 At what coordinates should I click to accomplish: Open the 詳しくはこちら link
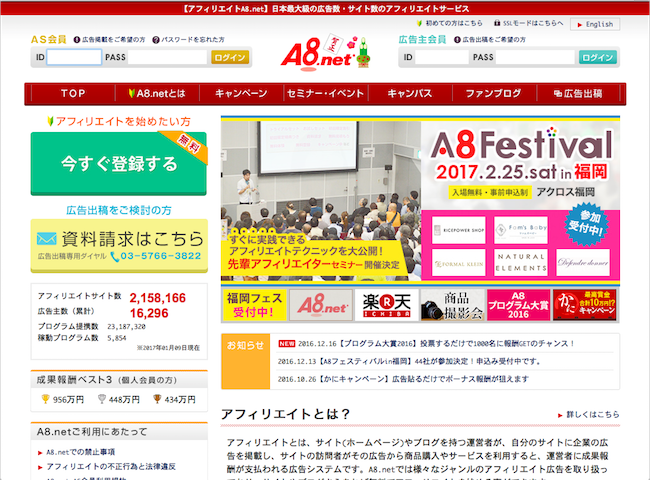[593, 415]
